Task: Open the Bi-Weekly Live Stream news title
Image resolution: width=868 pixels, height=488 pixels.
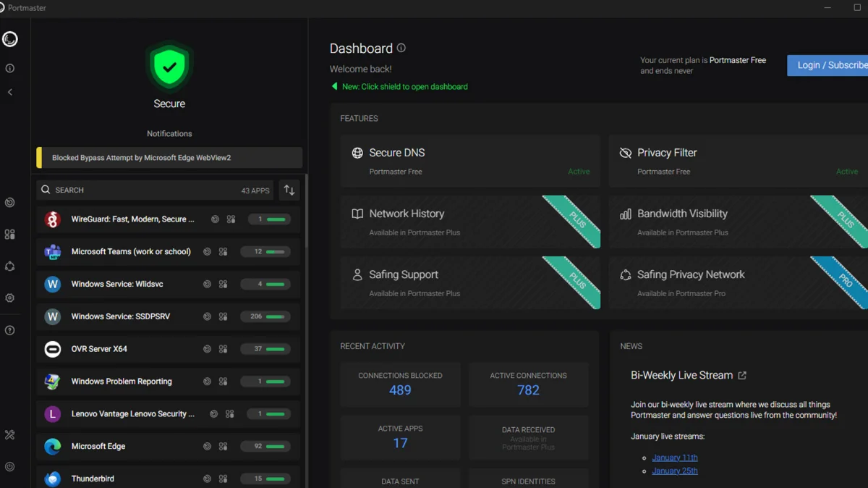Action: click(x=681, y=375)
